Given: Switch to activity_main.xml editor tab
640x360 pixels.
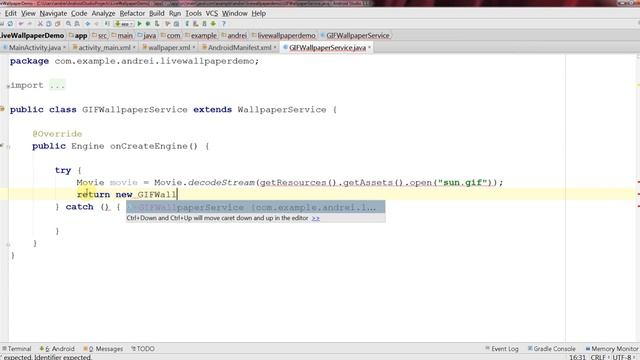Looking at the screenshot, I should point(104,48).
